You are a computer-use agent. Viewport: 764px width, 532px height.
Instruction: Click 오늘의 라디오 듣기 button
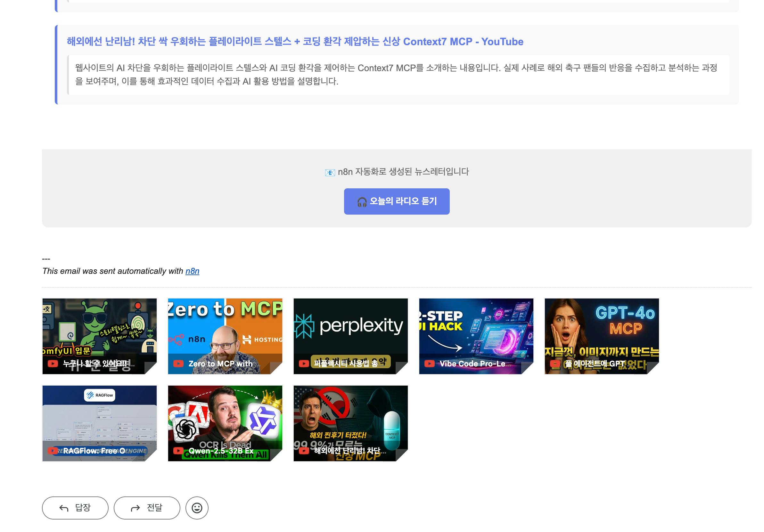396,201
